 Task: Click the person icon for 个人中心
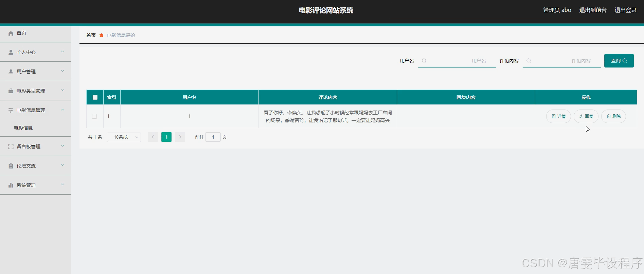click(x=11, y=52)
